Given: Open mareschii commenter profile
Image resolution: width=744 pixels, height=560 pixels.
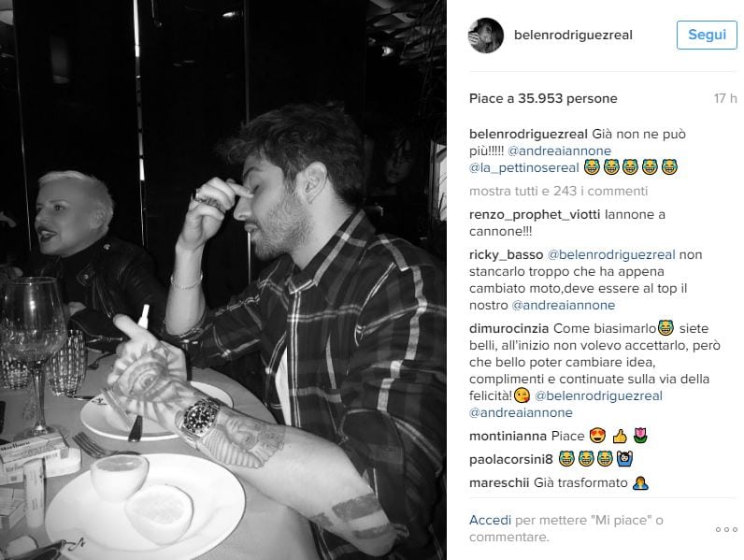Looking at the screenshot, I should point(499,483).
